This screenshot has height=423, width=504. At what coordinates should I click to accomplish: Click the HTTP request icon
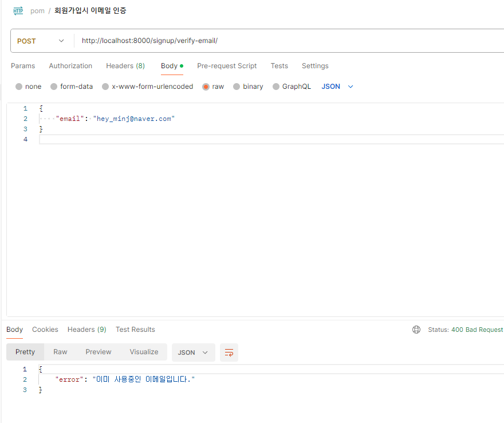point(18,11)
